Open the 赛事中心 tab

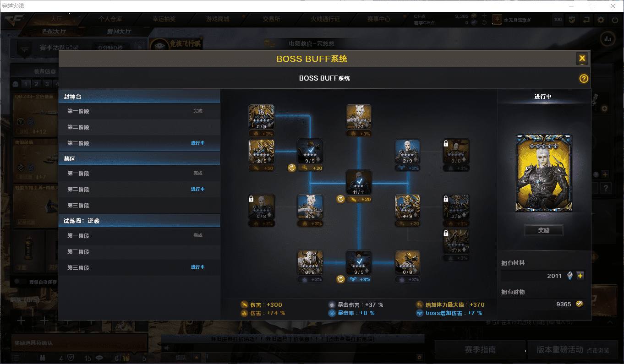379,19
